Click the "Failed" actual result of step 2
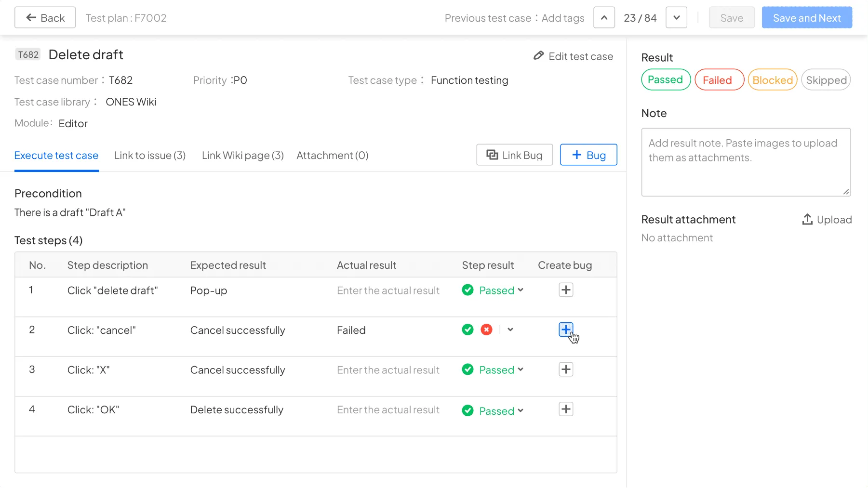The width and height of the screenshot is (868, 488). 351,330
